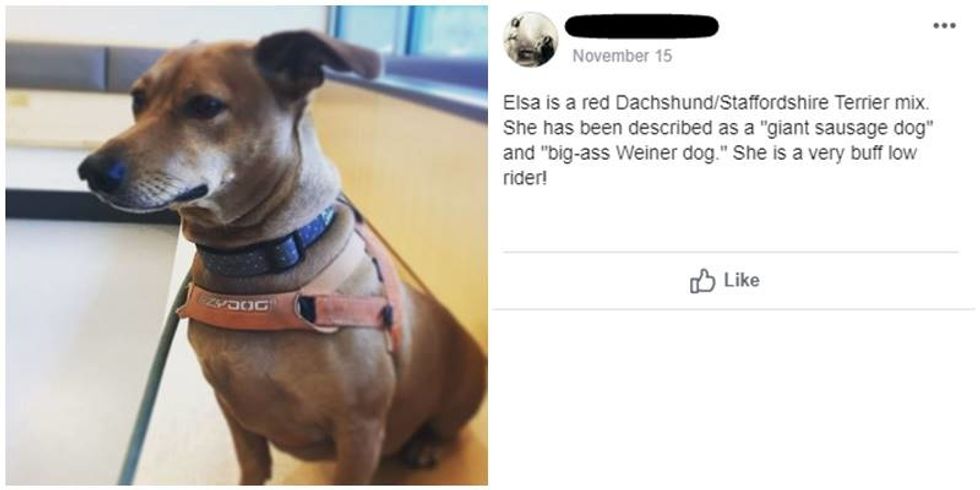980x490 pixels.
Task: Click the teal leash in the photo
Action: (x=153, y=381)
